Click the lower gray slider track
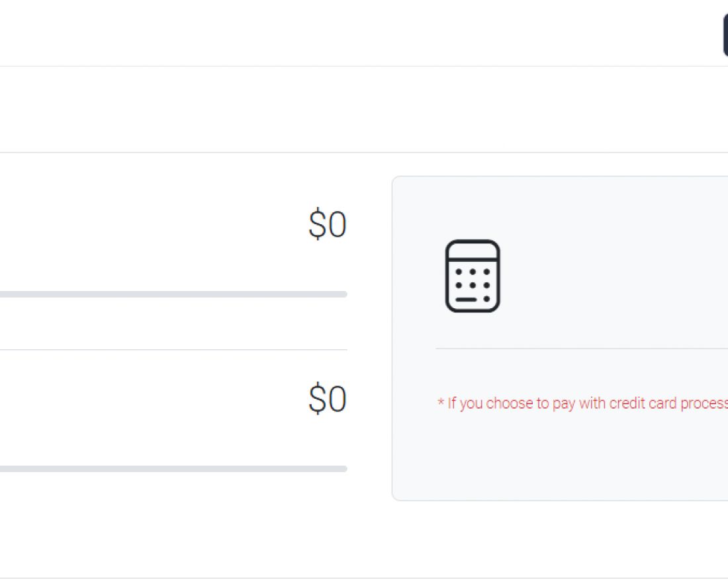Image resolution: width=728 pixels, height=582 pixels. pos(173,469)
